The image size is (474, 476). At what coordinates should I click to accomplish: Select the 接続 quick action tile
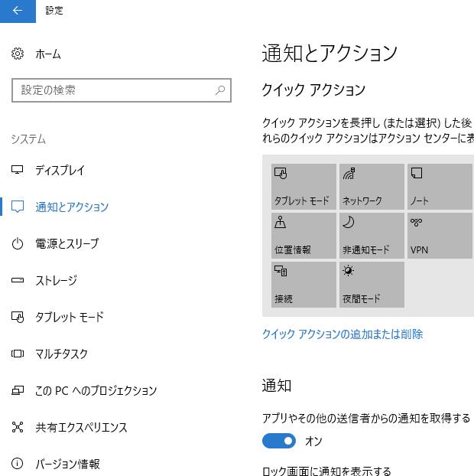304,285
